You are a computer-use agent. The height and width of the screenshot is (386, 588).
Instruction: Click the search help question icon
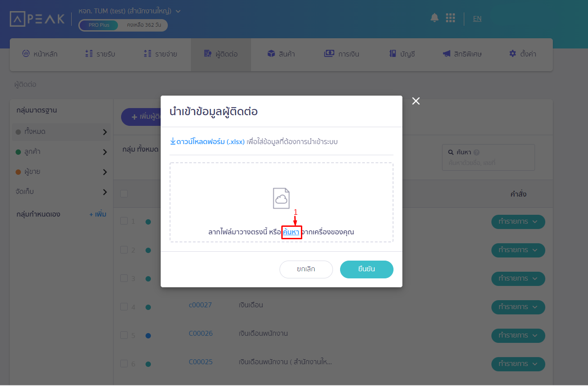477,152
